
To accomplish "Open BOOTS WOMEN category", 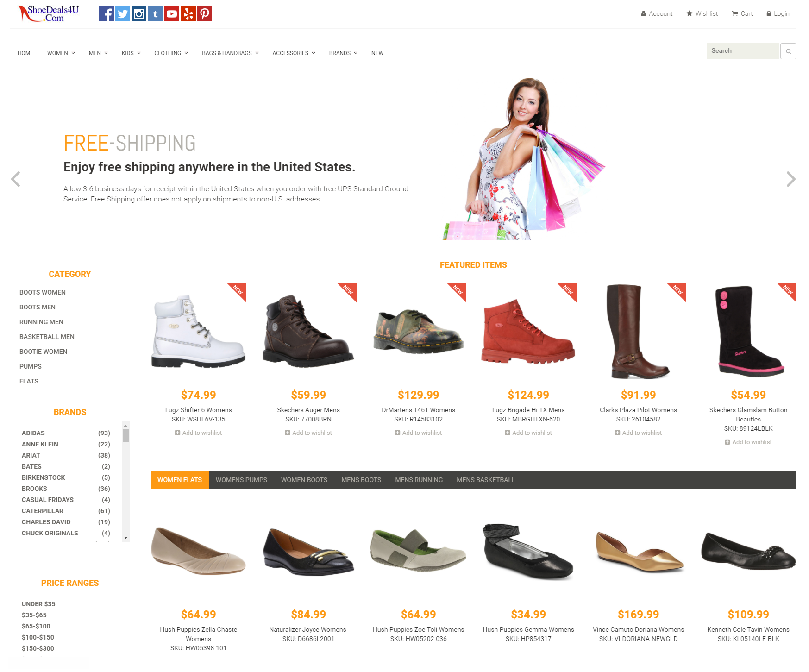I will click(x=43, y=292).
